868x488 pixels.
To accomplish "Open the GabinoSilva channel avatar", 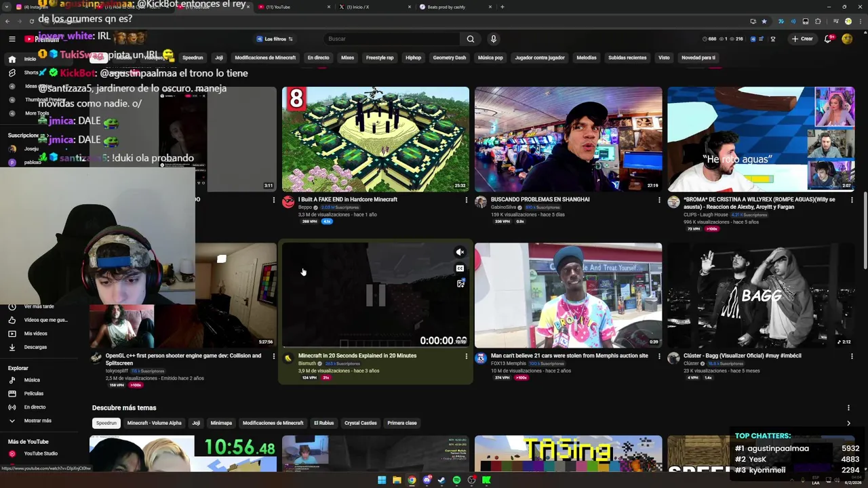I will click(x=481, y=202).
